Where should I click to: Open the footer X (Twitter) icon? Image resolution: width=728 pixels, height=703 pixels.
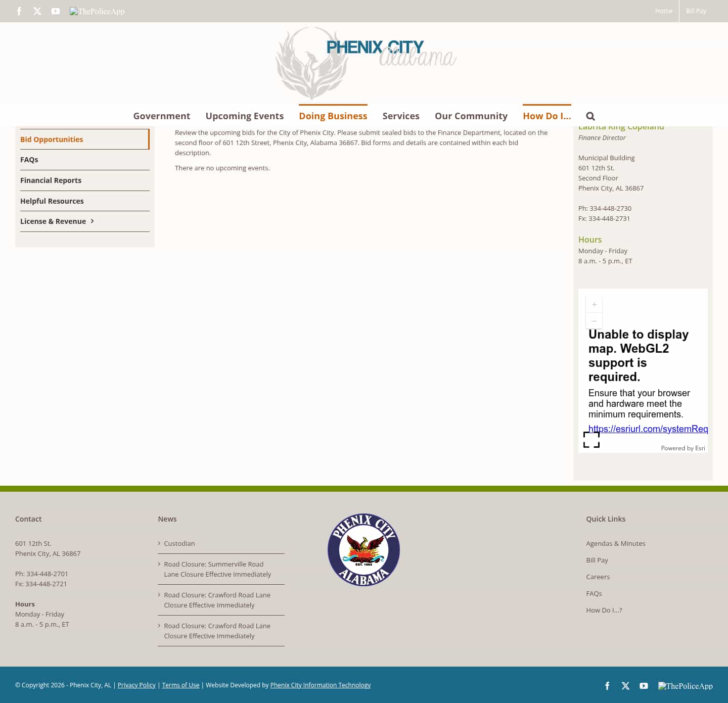(x=625, y=686)
